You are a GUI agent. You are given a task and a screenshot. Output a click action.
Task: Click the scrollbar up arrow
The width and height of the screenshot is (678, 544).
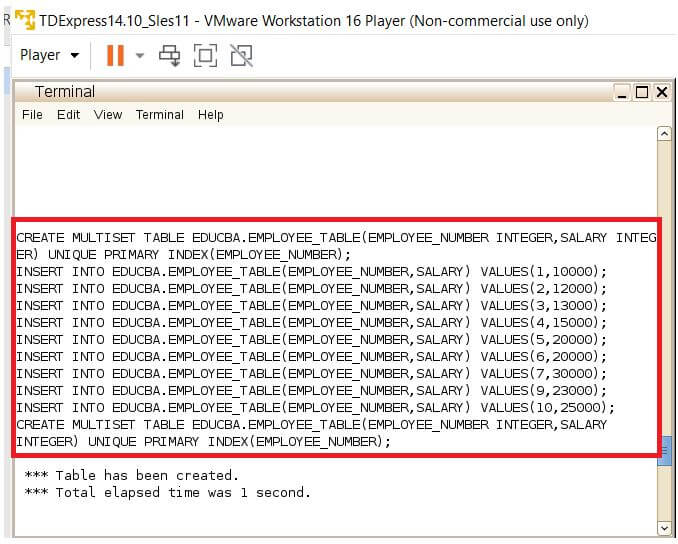[664, 134]
